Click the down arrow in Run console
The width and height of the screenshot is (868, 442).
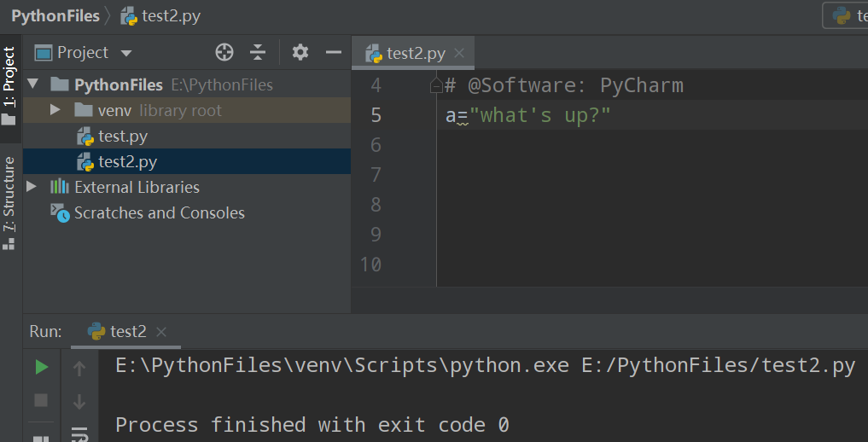tap(79, 401)
